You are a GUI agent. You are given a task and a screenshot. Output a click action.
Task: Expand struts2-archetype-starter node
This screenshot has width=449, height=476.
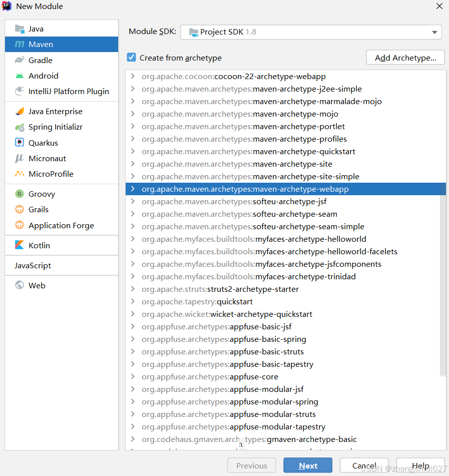(133, 289)
